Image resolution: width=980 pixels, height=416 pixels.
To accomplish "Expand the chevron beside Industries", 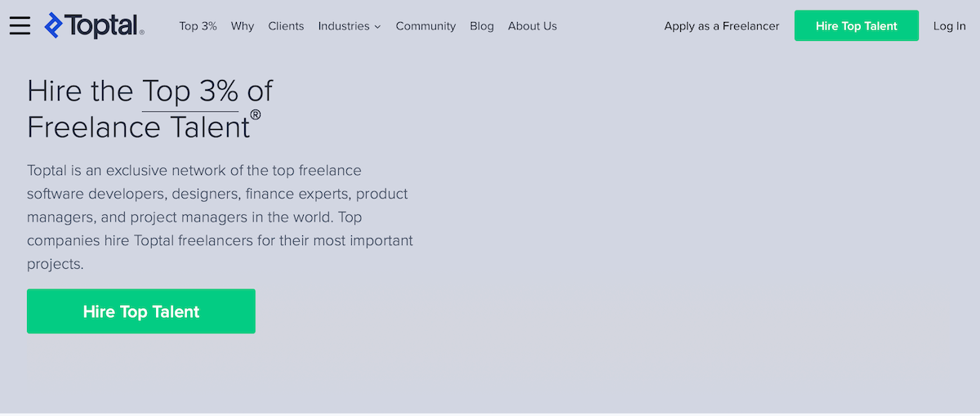I will (377, 27).
